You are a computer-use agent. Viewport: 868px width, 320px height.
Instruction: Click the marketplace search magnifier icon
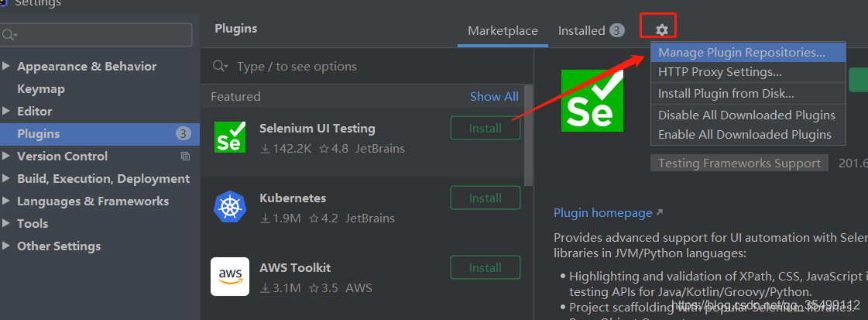(221, 67)
